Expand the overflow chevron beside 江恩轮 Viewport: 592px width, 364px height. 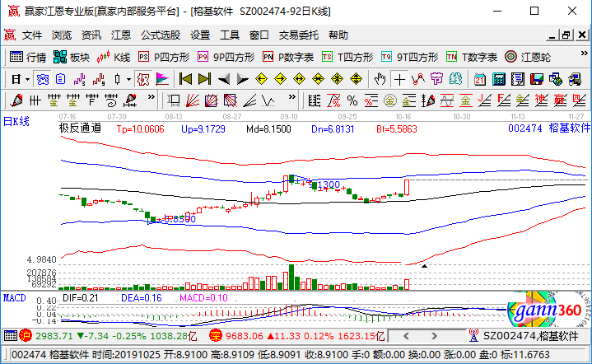[x=584, y=54]
